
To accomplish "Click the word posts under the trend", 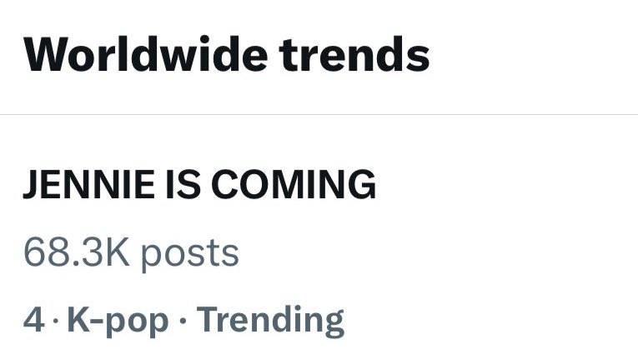I will 189,253.
